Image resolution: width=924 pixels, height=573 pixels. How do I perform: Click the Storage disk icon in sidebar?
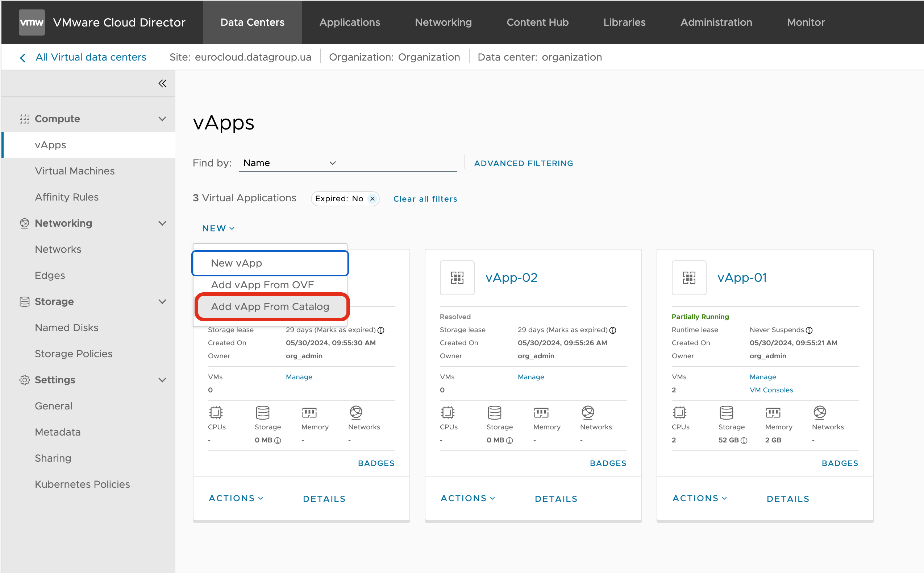25,302
